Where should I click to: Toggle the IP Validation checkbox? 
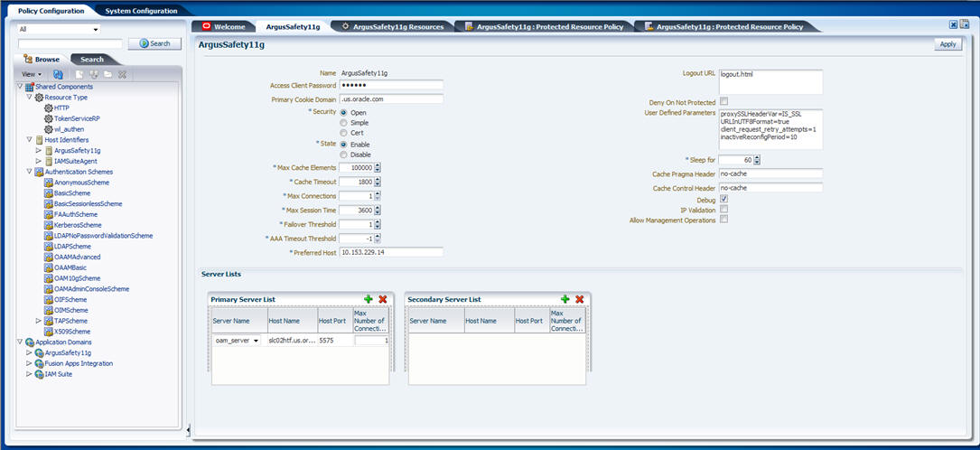723,210
